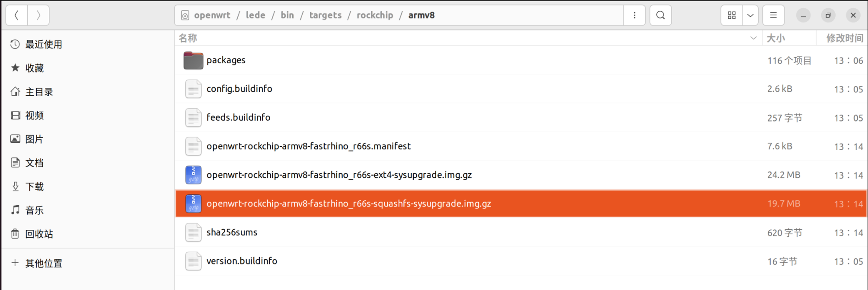Maximize or restore the window
868x290 pixels.
click(x=828, y=16)
